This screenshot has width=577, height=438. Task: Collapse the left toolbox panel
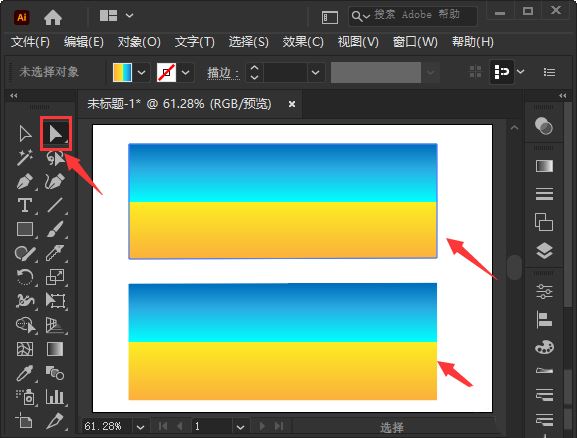click(x=14, y=96)
